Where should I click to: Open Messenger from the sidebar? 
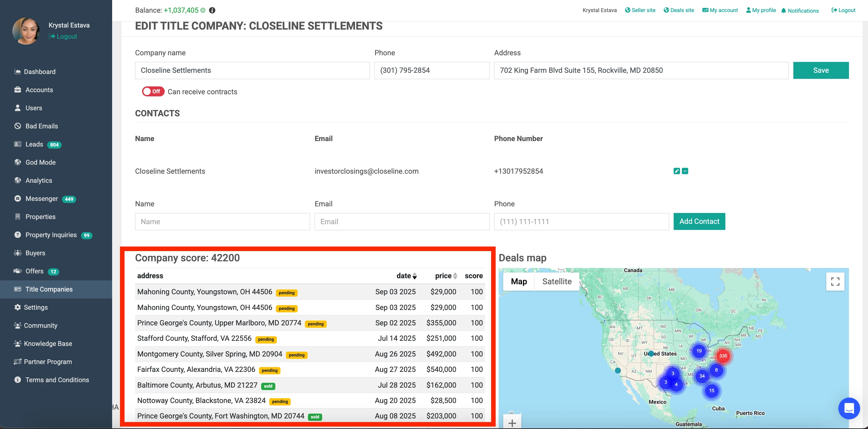click(41, 199)
